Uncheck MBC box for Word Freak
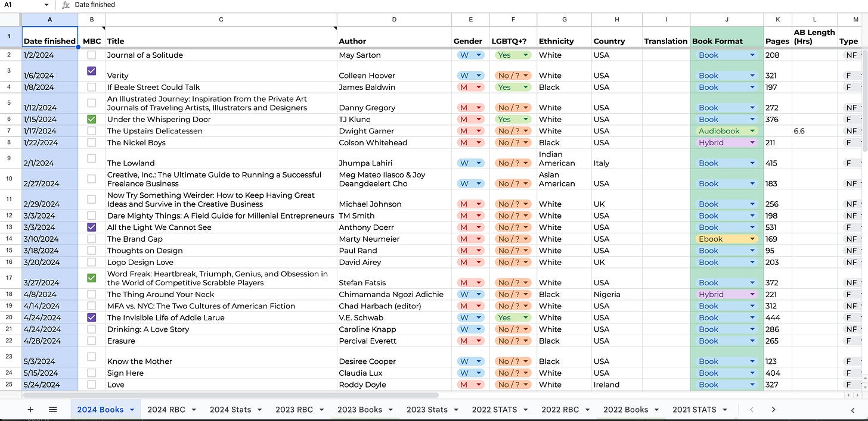Screen dimensions: 868x421 click(91, 277)
